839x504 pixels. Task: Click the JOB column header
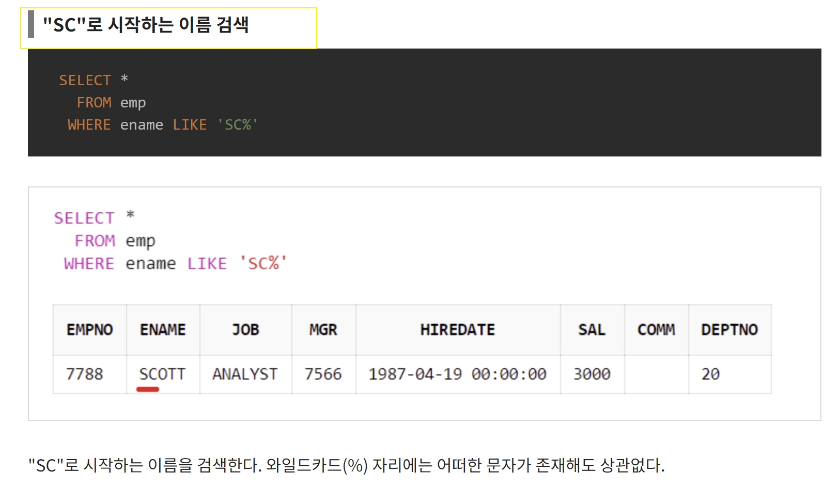tap(245, 330)
